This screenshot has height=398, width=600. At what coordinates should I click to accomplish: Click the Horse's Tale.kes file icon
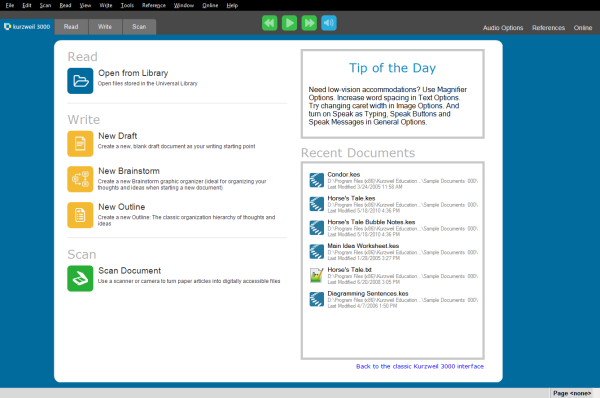316,204
